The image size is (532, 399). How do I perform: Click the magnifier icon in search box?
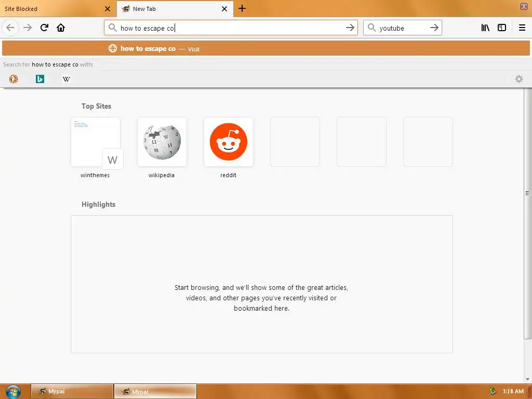tap(372, 28)
